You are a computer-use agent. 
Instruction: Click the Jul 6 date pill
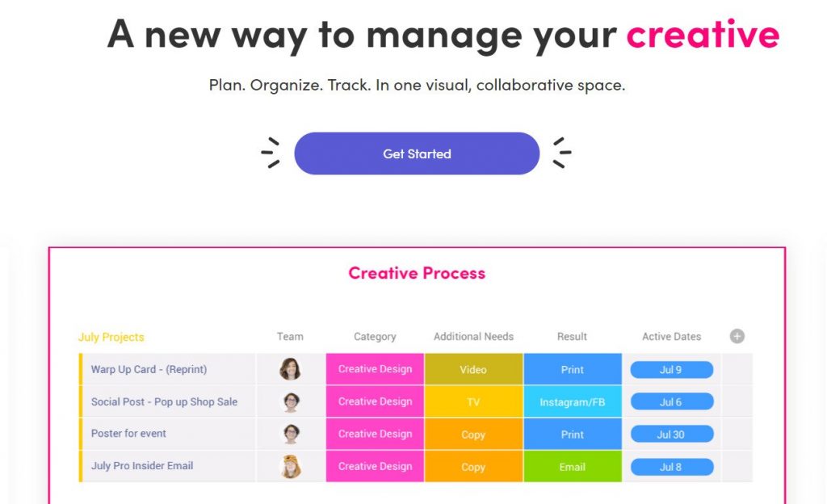tap(671, 401)
